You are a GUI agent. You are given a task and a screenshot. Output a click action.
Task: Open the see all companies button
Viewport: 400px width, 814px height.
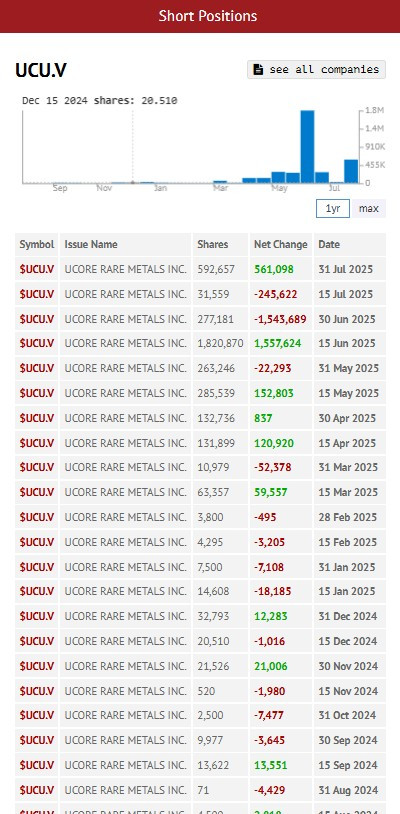pos(316,69)
